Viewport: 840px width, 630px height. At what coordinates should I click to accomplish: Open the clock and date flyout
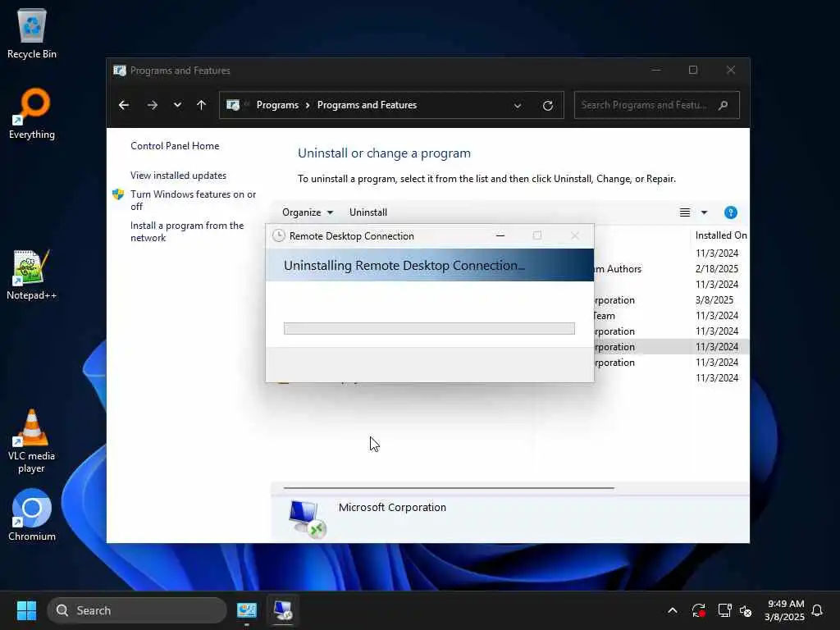point(785,610)
